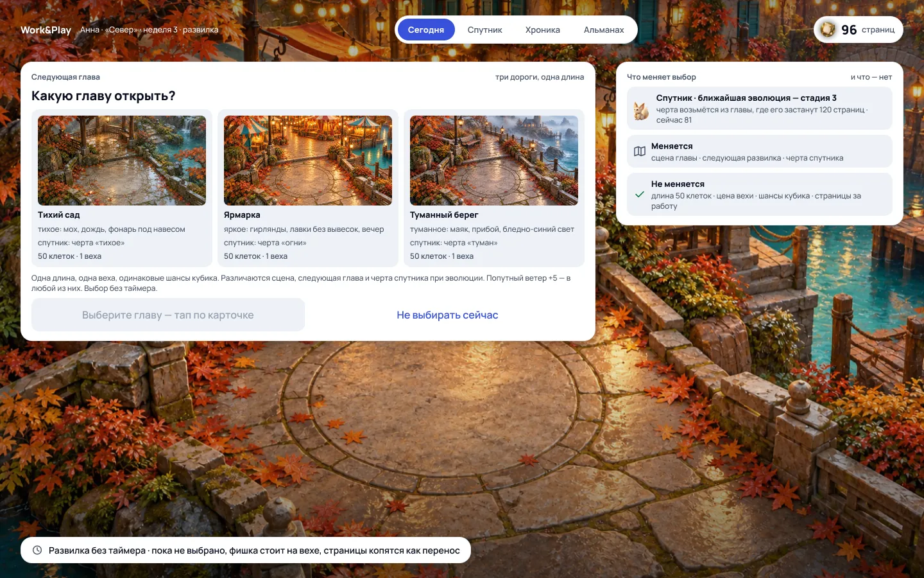Viewport: 924px width, 578px height.
Task: Click the Туманный берег card title
Action: tap(444, 215)
